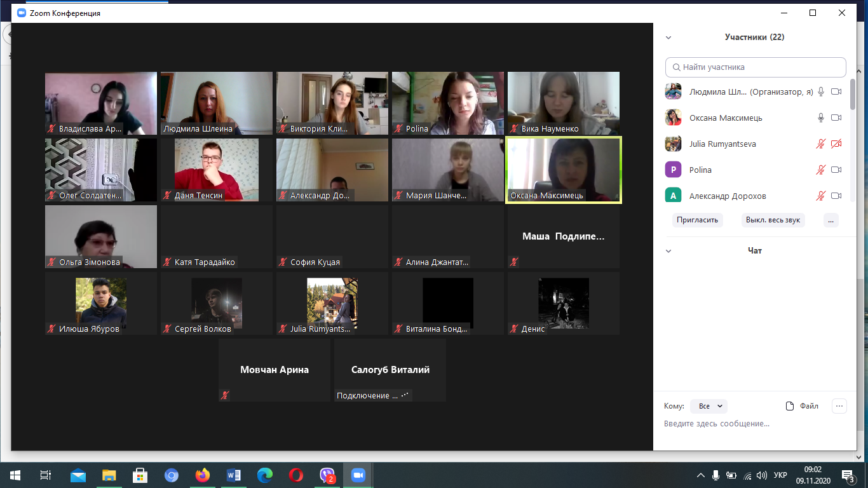Open the Кому recipient dropdown set to Все
Image resolution: width=868 pixels, height=488 pixels.
[x=709, y=406]
